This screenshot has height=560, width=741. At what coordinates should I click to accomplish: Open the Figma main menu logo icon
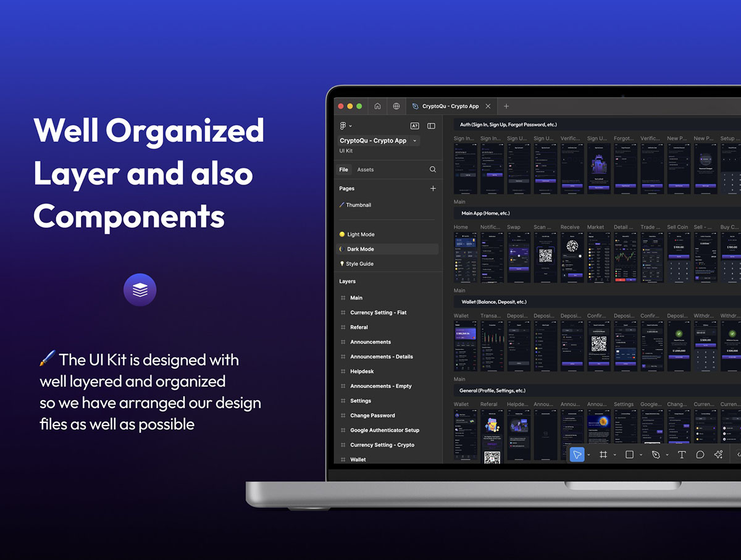(x=343, y=126)
